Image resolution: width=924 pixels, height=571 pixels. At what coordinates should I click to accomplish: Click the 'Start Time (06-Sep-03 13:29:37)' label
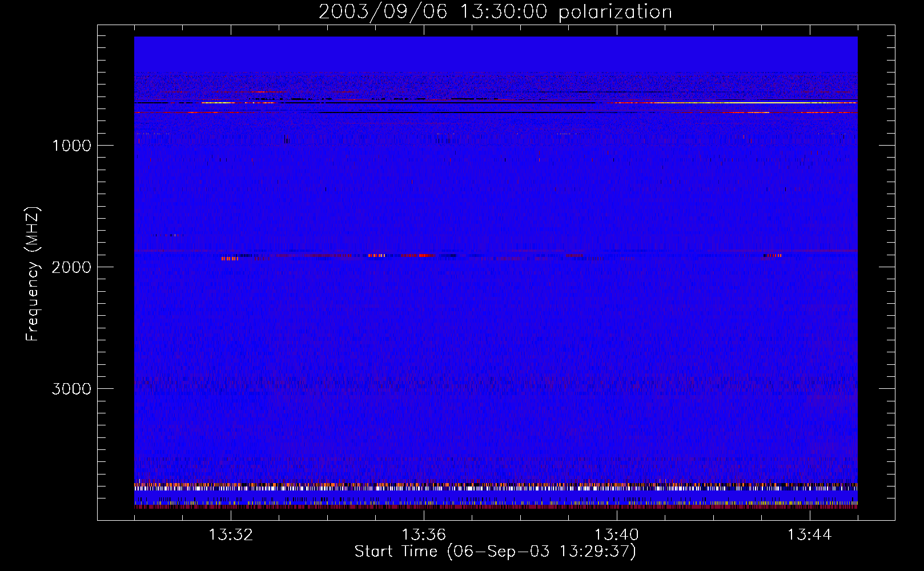[495, 552]
